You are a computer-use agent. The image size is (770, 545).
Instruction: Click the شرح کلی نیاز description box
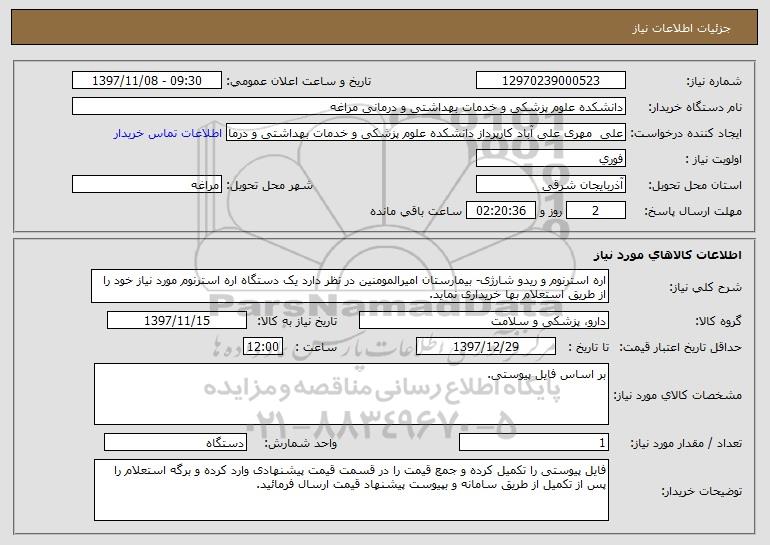point(350,286)
